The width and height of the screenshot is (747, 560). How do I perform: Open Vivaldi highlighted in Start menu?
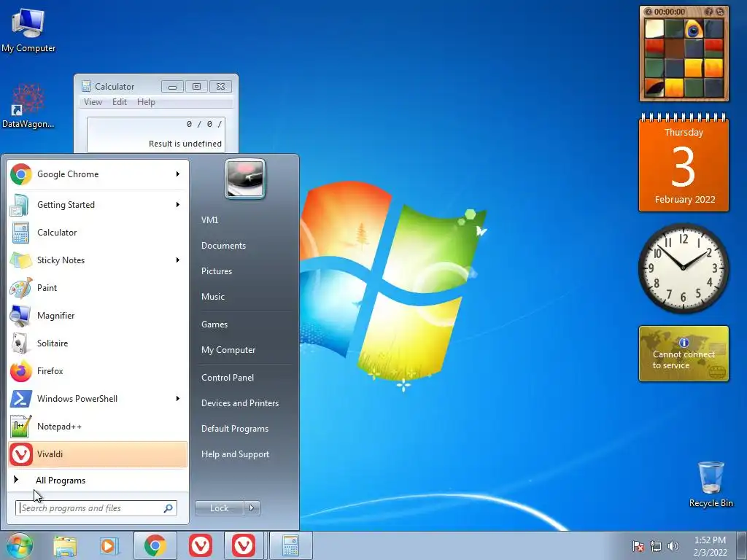click(98, 454)
